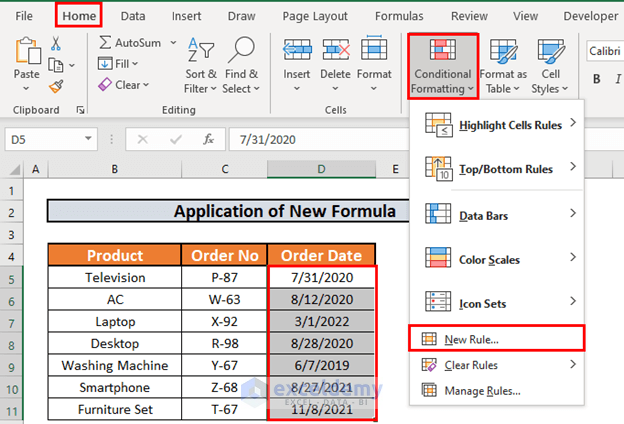Switch to the Home tab

tap(79, 16)
